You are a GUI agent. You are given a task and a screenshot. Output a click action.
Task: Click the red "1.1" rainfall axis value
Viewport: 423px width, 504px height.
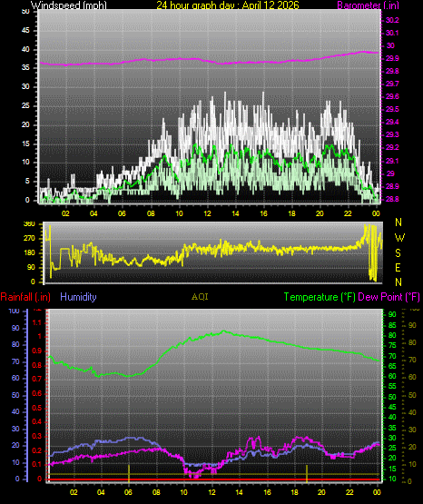coord(37,322)
